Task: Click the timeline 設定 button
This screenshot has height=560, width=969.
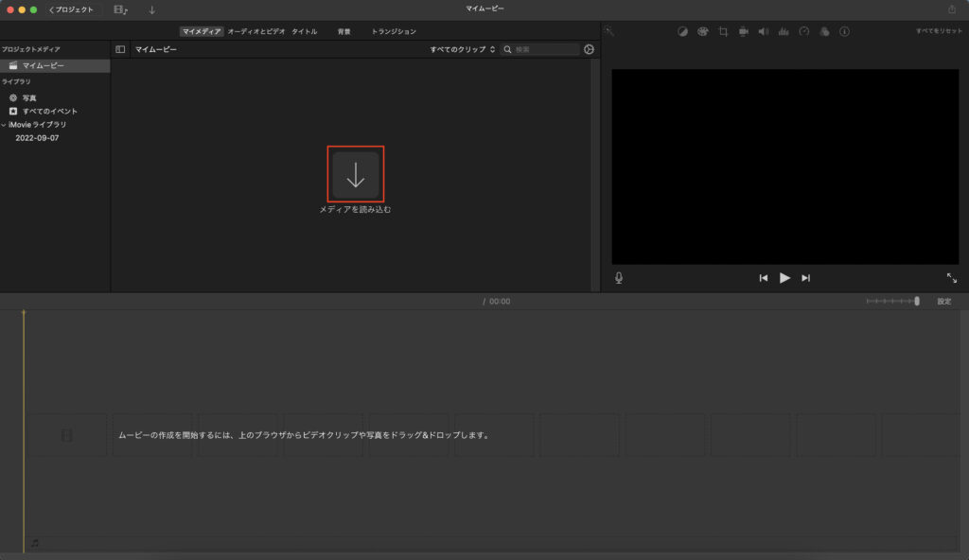Action: point(943,302)
